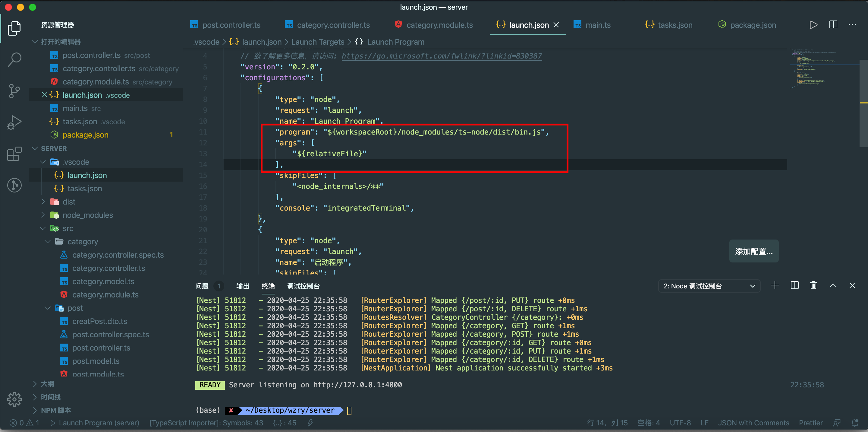Viewport: 868px width, 432px height.
Task: Split the editor to the right
Action: coord(833,25)
